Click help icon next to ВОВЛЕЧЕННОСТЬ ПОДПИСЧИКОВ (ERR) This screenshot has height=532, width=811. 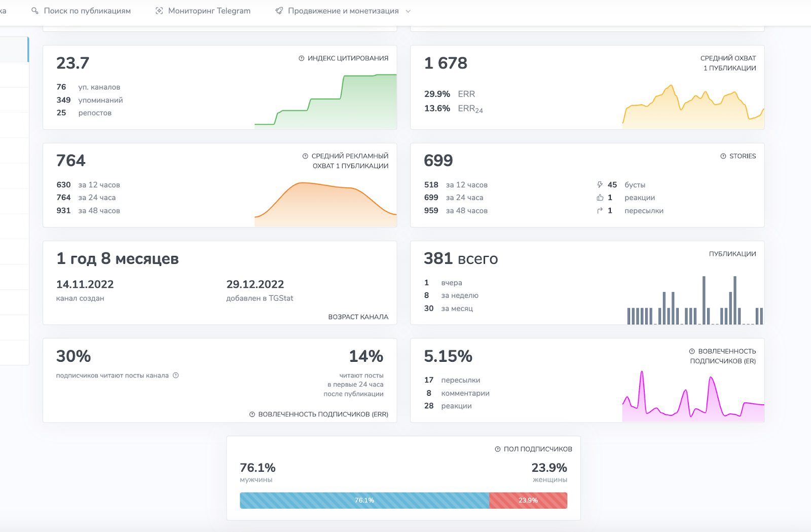pos(252,414)
